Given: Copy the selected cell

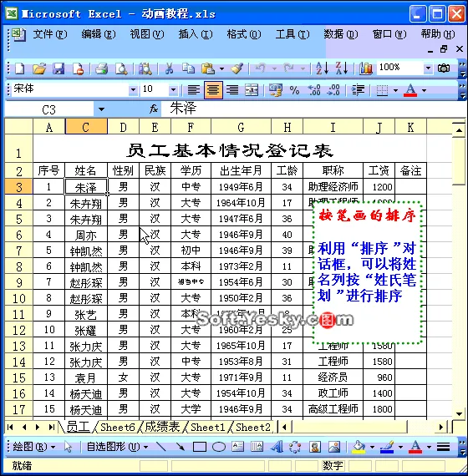Looking at the screenshot, I should [188, 68].
